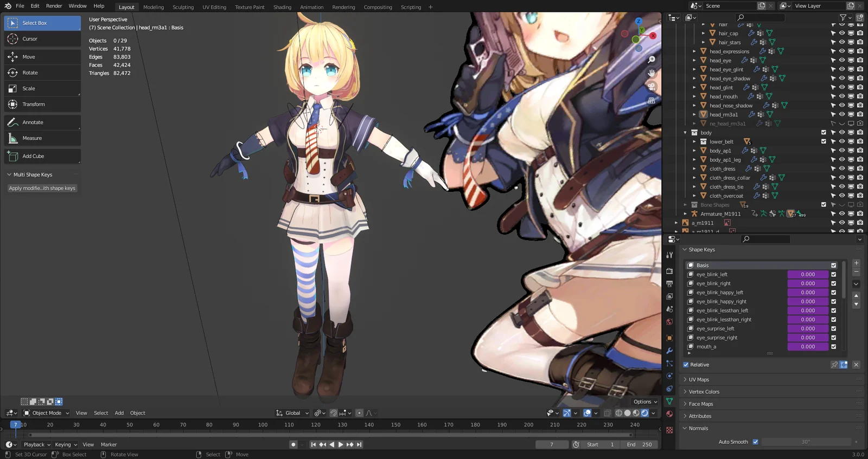The height and width of the screenshot is (459, 868).
Task: Activate the Move tool
Action: (x=42, y=57)
